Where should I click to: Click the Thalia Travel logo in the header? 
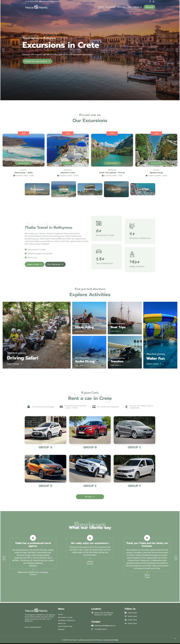coord(36,7)
